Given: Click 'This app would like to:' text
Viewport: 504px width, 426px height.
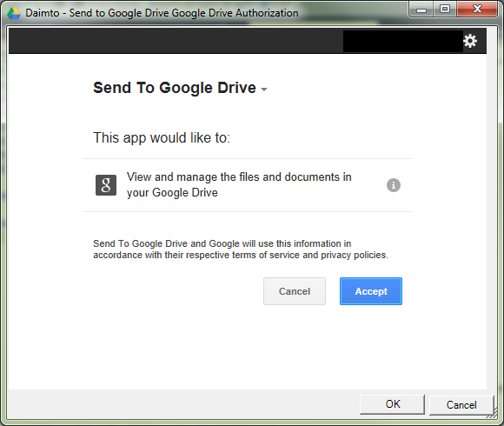Looking at the screenshot, I should (x=162, y=137).
